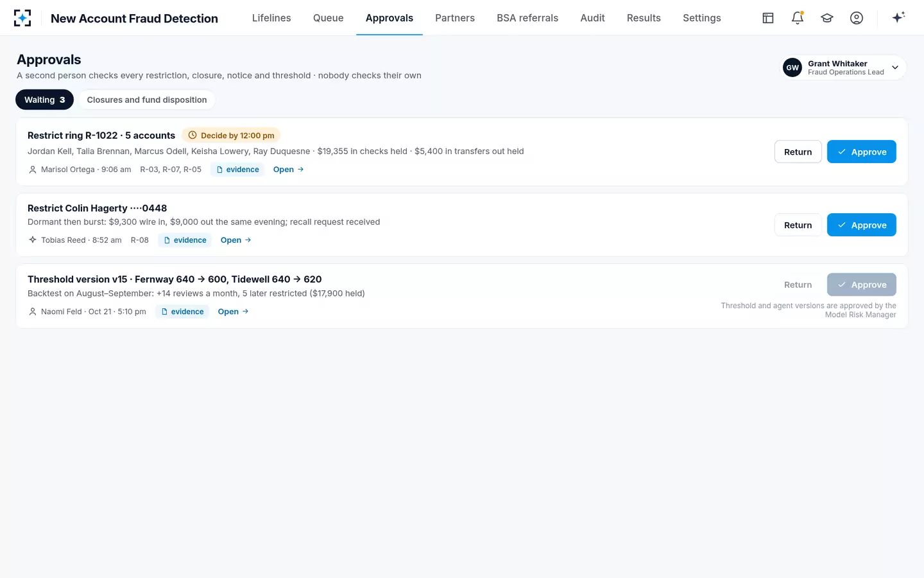Click the app logo icon

point(22,18)
